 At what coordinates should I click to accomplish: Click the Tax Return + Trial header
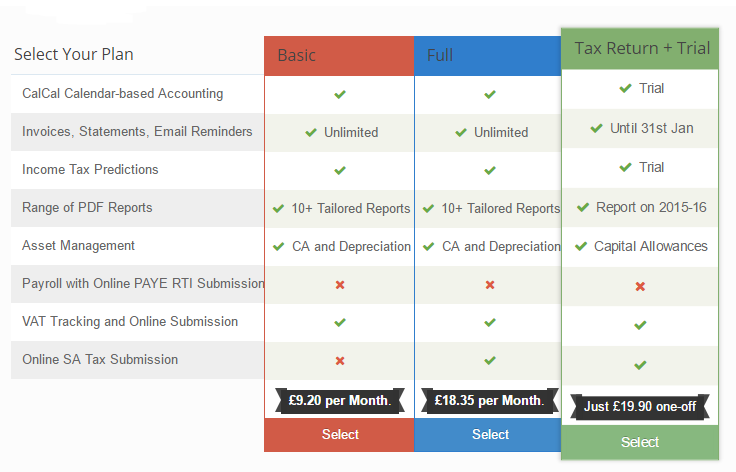coord(640,49)
